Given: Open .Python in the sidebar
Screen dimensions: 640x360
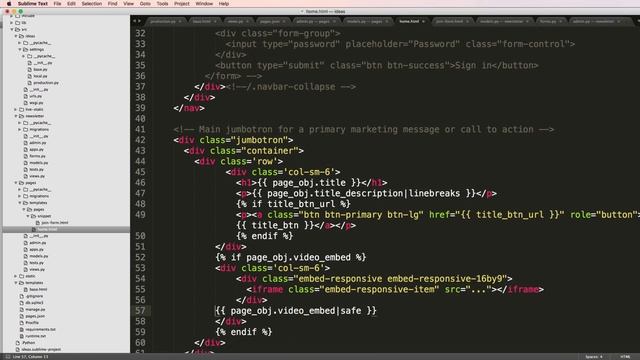Looking at the screenshot, I should click(x=28, y=343).
